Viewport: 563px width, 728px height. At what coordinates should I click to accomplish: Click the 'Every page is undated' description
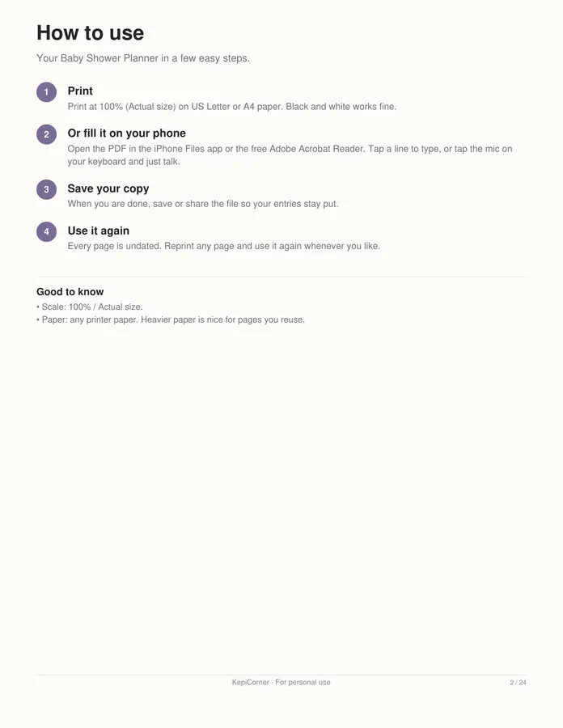click(224, 246)
